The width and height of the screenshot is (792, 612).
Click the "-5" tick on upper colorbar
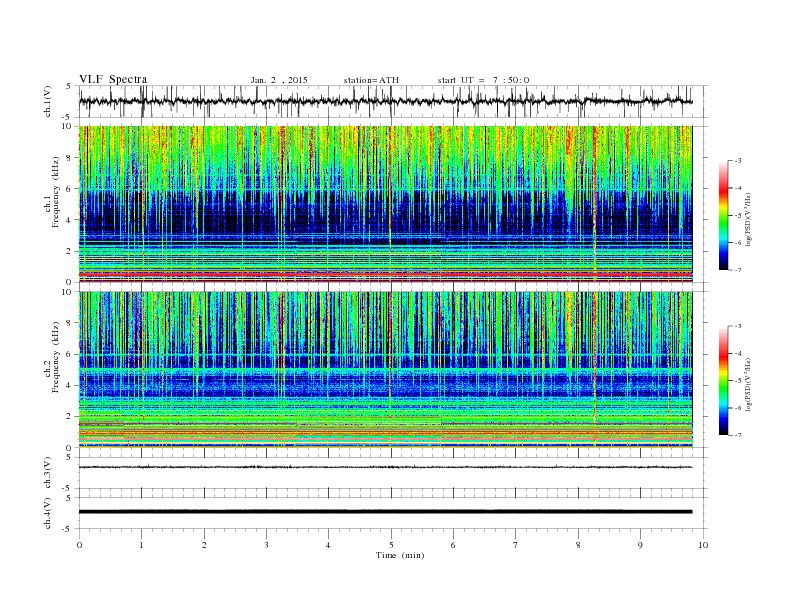pyautogui.click(x=736, y=216)
